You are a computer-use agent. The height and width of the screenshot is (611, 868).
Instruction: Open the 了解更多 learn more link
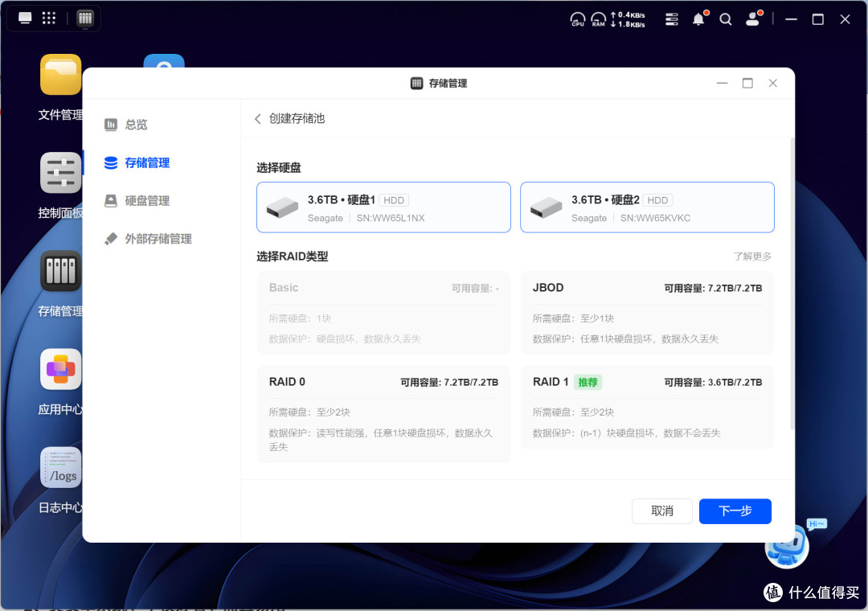(752, 256)
